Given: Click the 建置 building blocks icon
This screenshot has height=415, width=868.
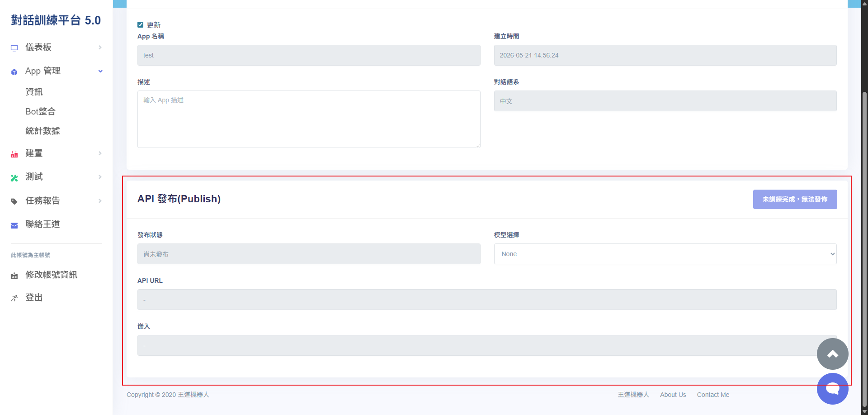Looking at the screenshot, I should pyautogui.click(x=14, y=154).
